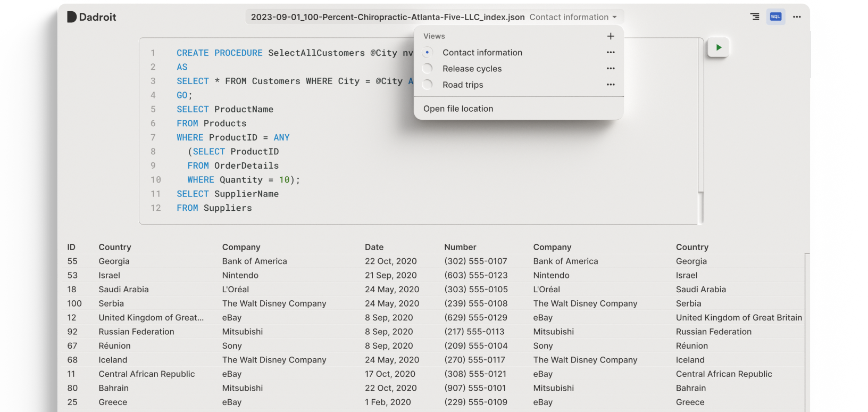This screenshot has width=868, height=412.
Task: Click United Kingdom of Great Britain cell
Action: click(739, 318)
